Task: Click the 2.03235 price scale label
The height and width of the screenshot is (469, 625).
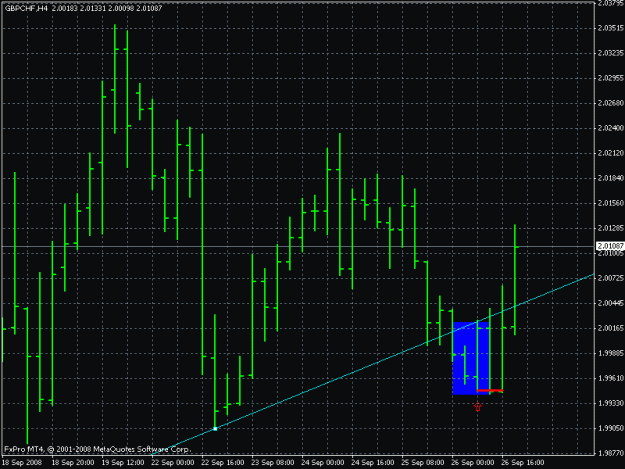Action: [611, 53]
